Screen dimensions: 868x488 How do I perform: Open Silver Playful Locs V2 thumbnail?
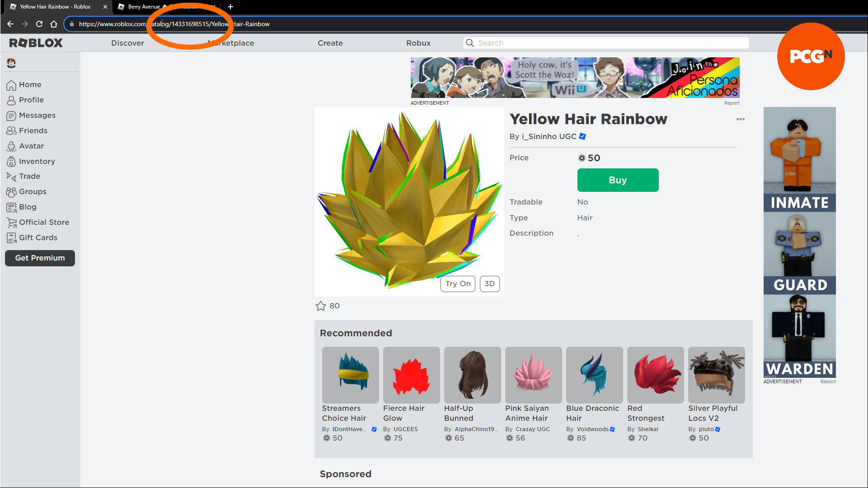[716, 375]
